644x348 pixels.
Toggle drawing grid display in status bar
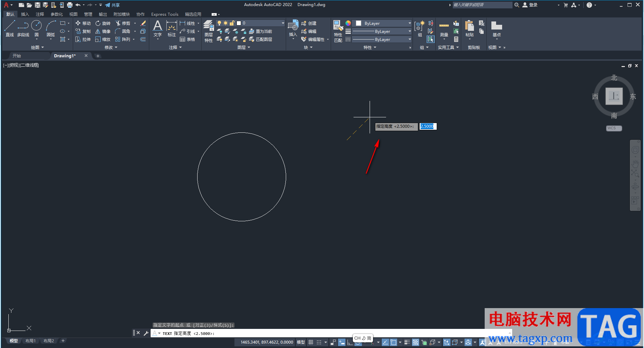click(x=311, y=342)
